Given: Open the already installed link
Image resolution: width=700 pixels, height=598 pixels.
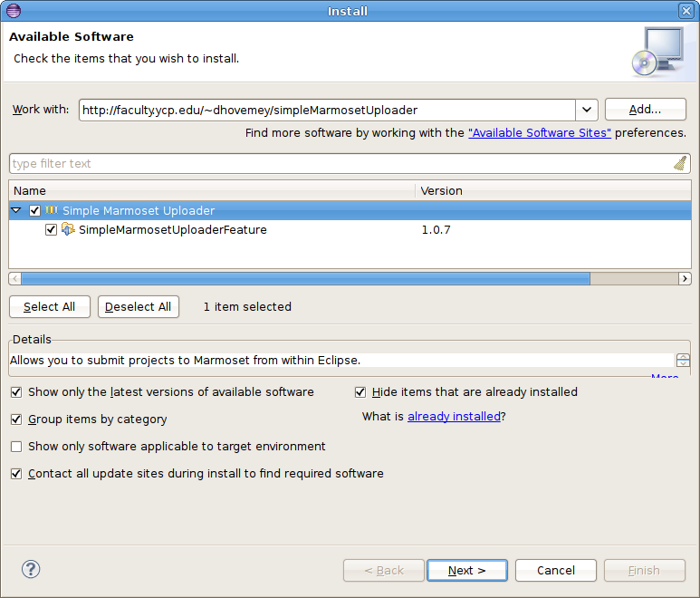Looking at the screenshot, I should pyautogui.click(x=454, y=417).
